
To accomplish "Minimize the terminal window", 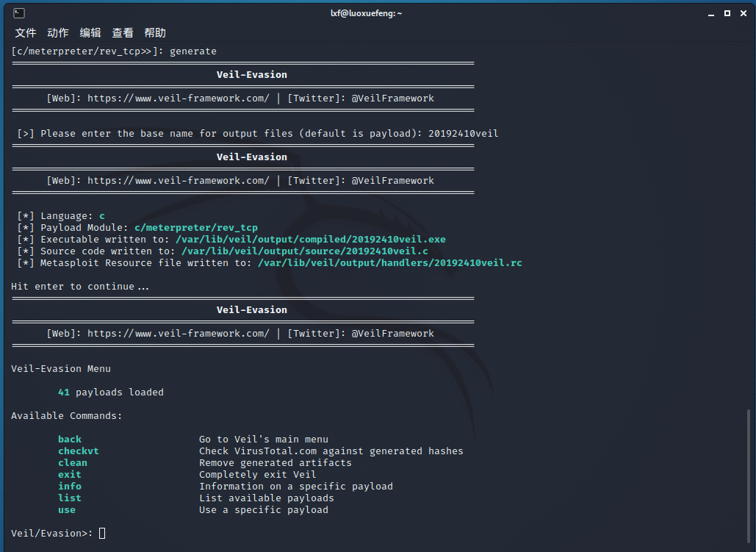I will (710, 13).
